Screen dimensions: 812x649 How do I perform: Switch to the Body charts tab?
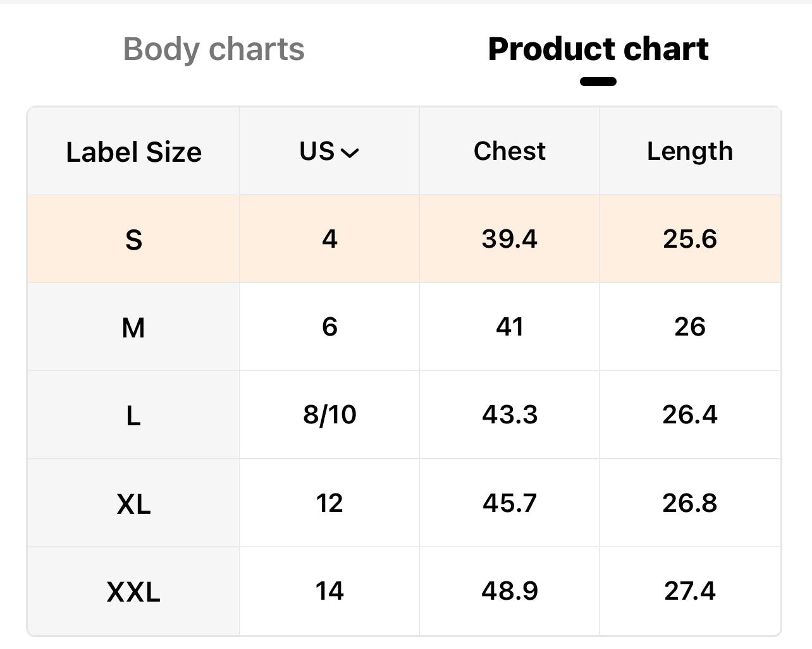click(x=214, y=49)
